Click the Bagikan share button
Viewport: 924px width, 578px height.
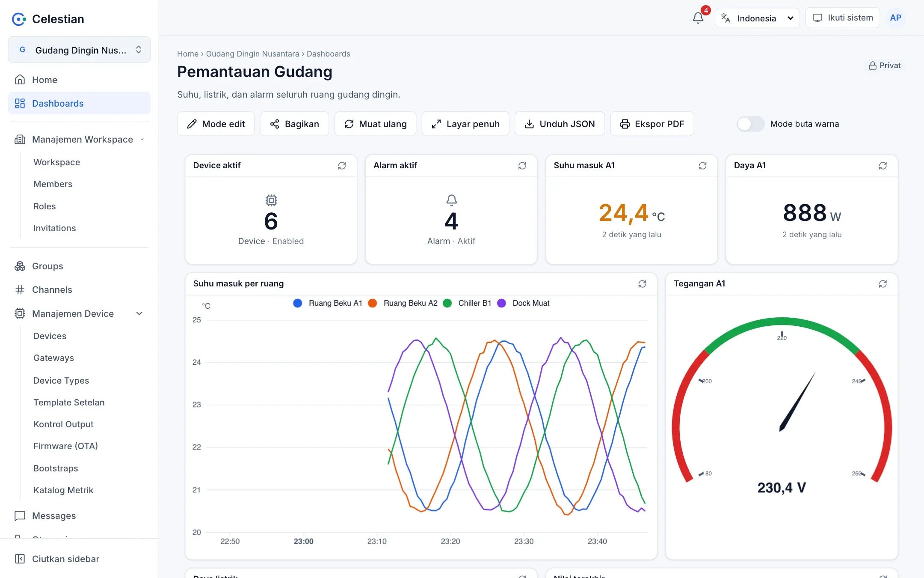(294, 124)
